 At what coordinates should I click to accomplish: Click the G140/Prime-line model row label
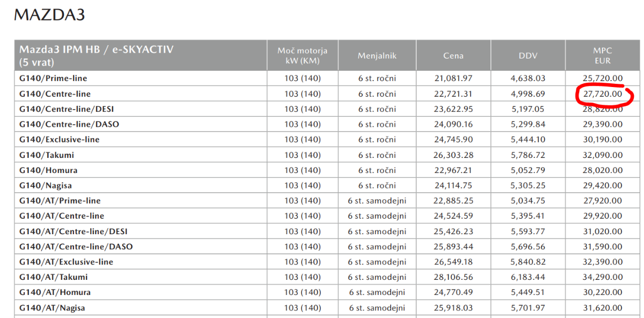53,78
